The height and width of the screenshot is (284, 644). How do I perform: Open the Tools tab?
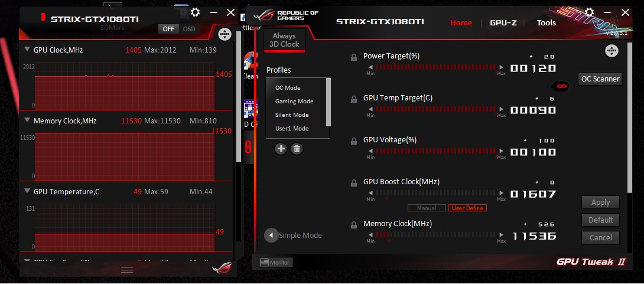coord(547,22)
